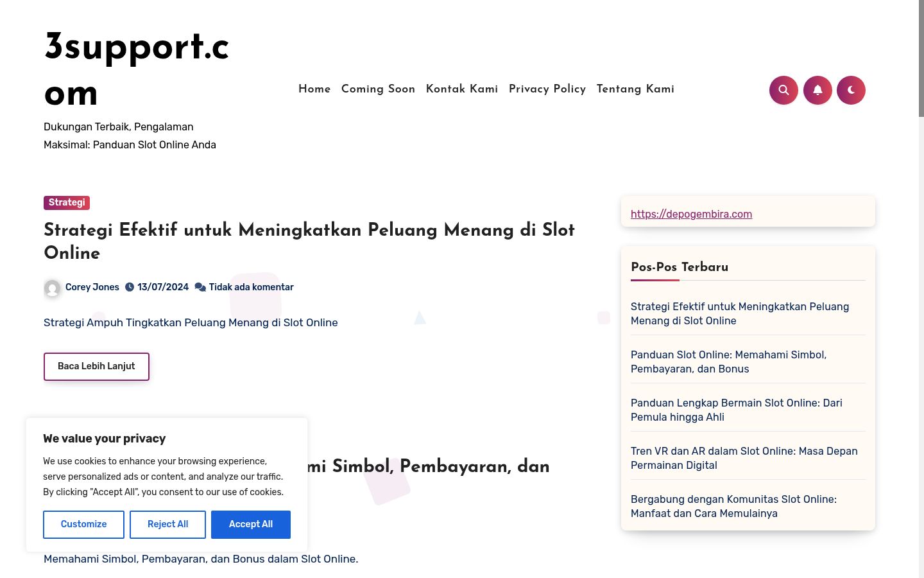Click Baca Lebih Lanjut button
924x578 pixels.
click(96, 367)
